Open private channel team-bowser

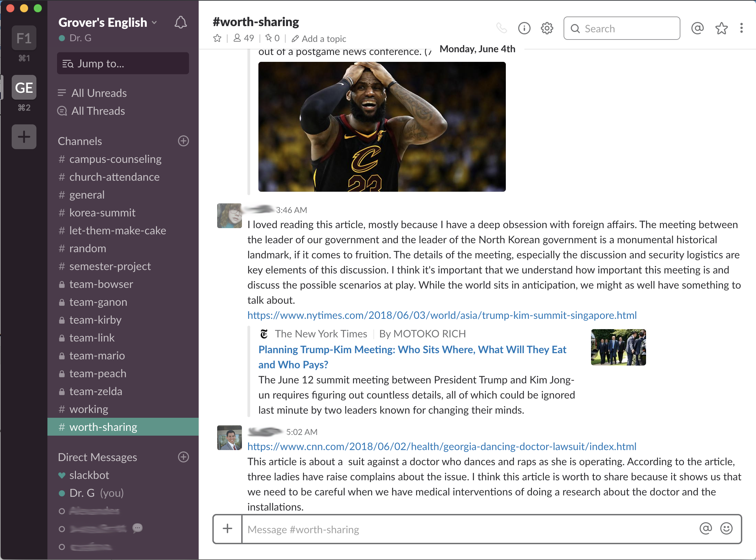pyautogui.click(x=123, y=284)
